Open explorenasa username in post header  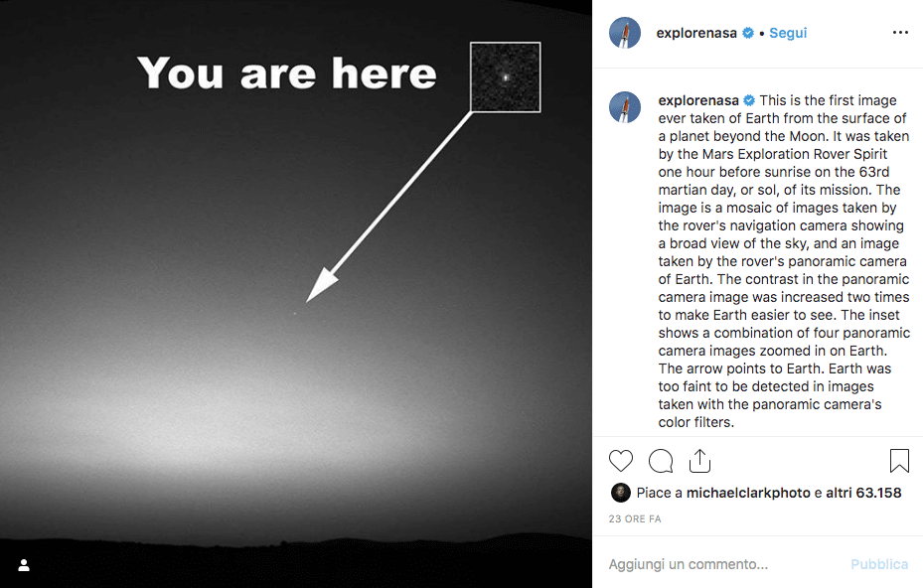pos(696,33)
